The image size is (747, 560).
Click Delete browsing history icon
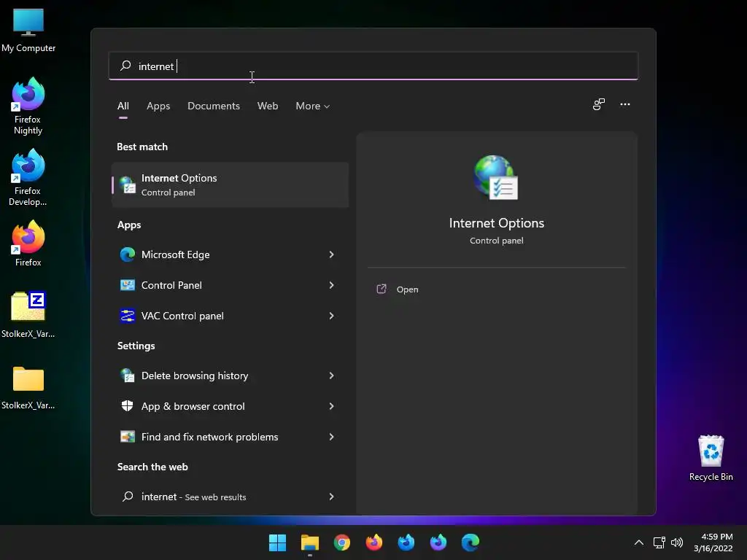(x=127, y=376)
